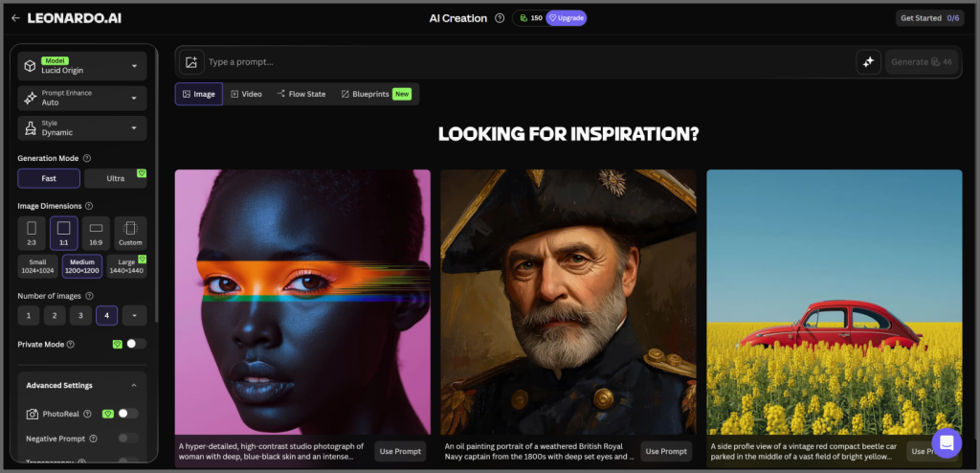Open the navy captain portrait image
This screenshot has width=980, height=473.
coord(568,302)
